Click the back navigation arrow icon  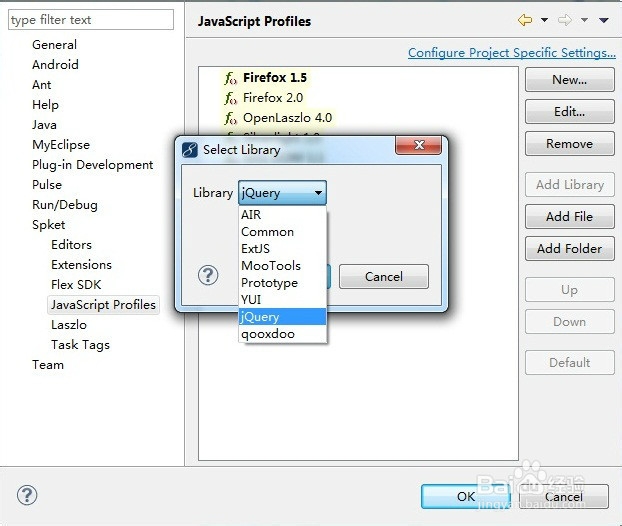(x=525, y=20)
